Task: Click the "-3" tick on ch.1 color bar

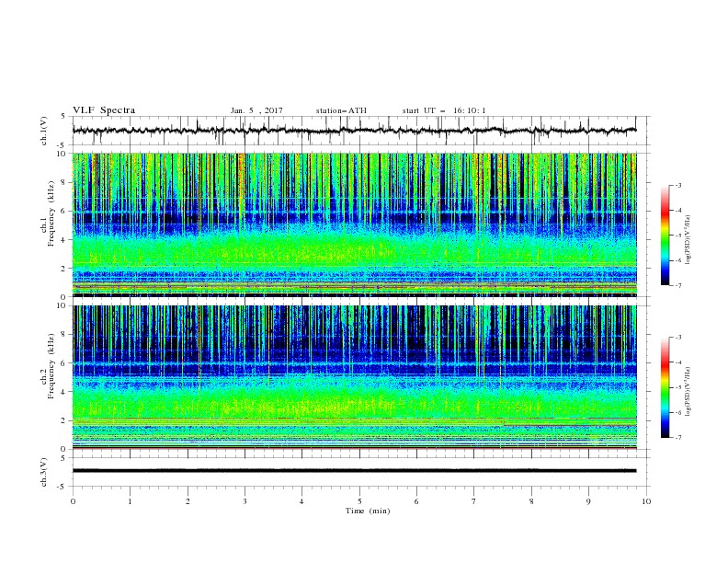Action: pyautogui.click(x=678, y=185)
